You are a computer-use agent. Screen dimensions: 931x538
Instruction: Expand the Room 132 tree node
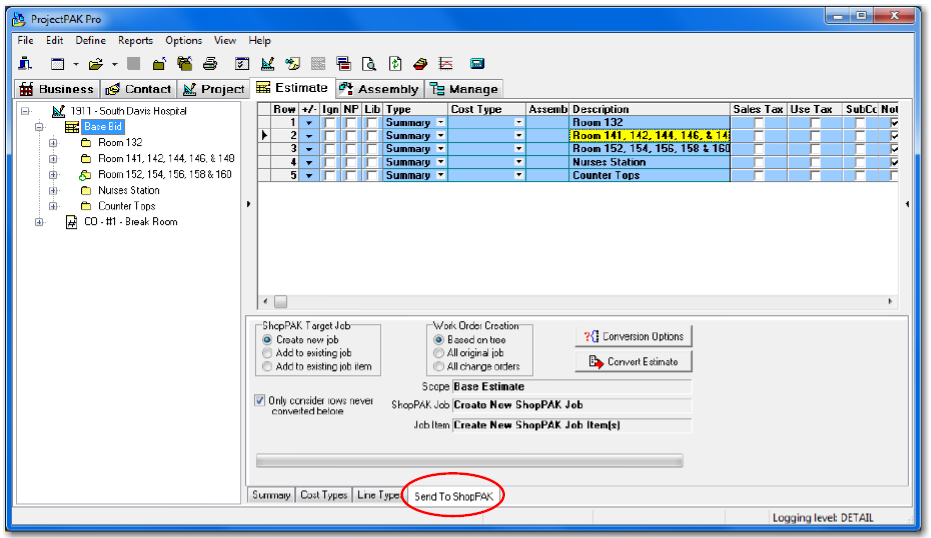pyautogui.click(x=53, y=143)
